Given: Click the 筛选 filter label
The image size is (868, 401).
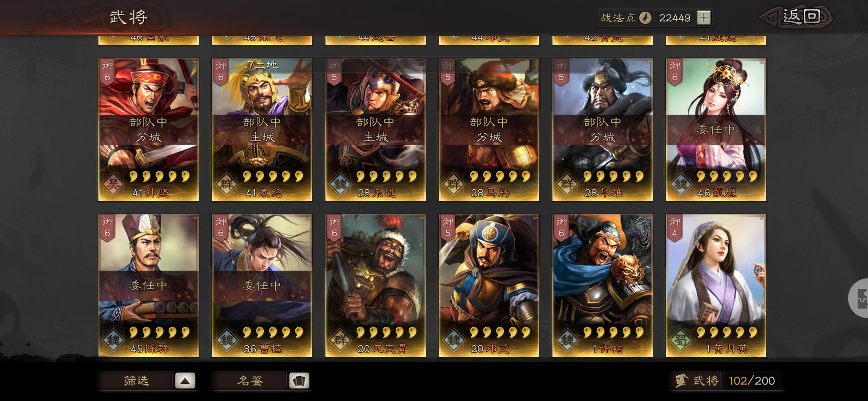Looking at the screenshot, I should click(x=136, y=381).
